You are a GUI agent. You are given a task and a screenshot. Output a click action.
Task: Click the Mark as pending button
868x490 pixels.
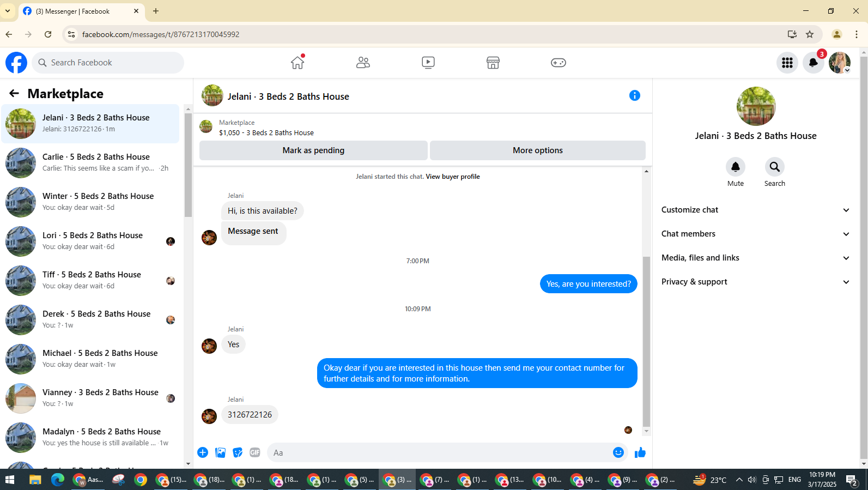point(313,150)
